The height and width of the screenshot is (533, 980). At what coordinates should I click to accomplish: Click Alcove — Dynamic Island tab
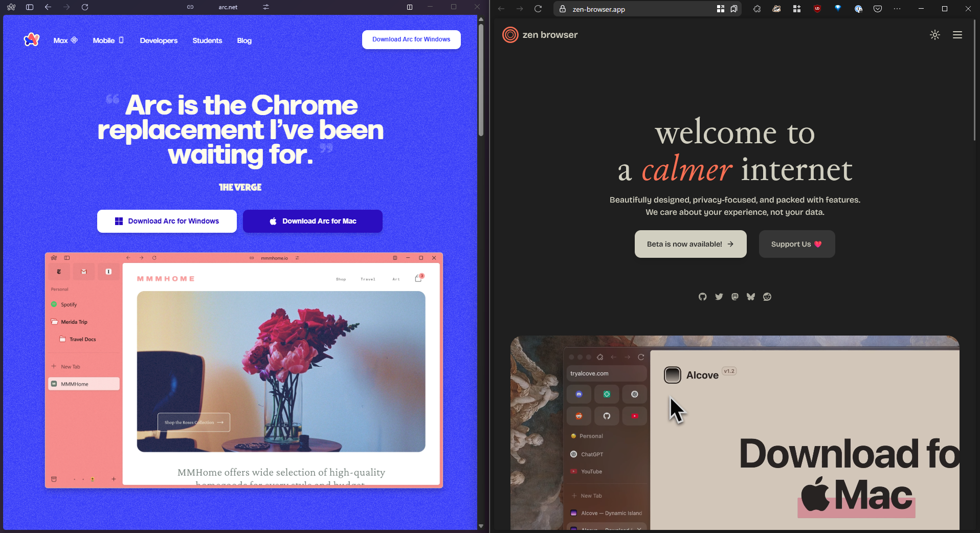(x=607, y=513)
